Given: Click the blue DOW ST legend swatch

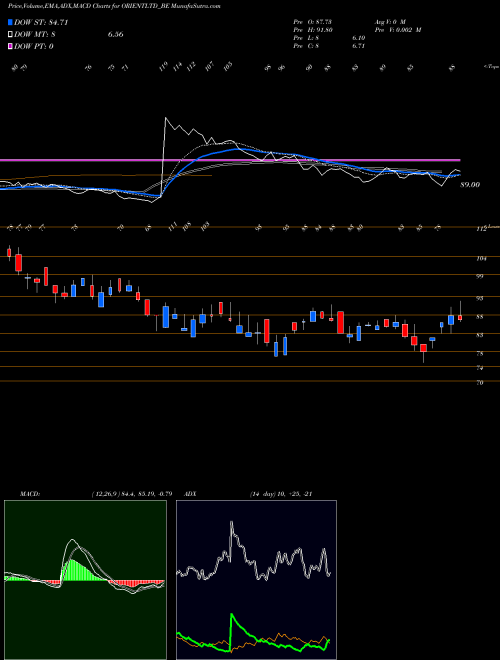Looking at the screenshot, I should tap(10, 22).
